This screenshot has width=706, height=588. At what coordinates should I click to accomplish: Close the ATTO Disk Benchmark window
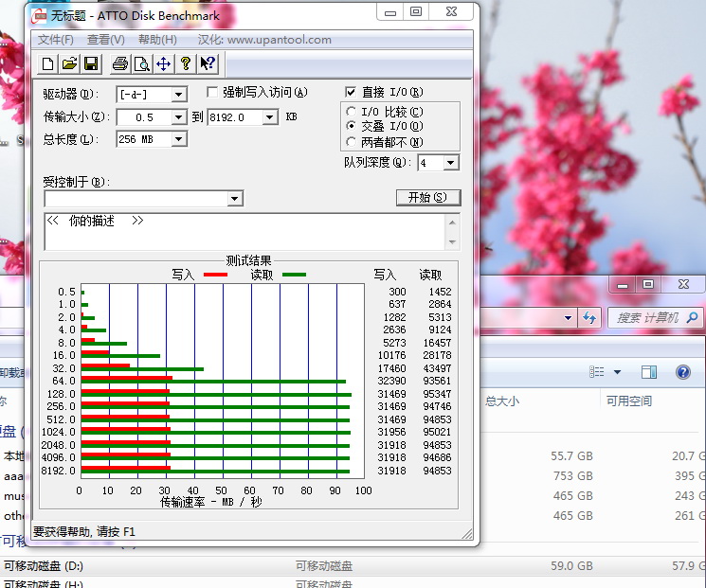[451, 12]
